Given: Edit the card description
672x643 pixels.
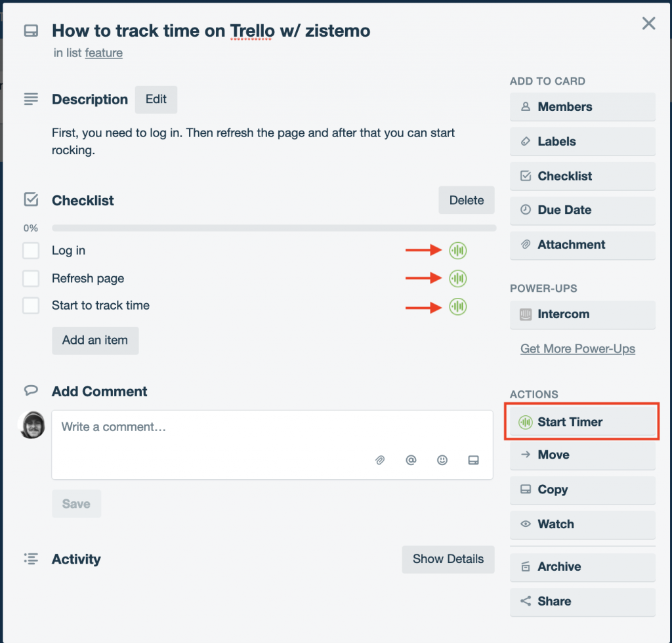Looking at the screenshot, I should [156, 99].
